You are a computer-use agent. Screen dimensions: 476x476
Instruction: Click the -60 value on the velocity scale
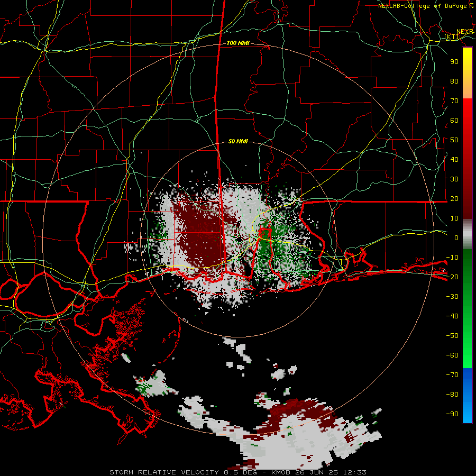(x=452, y=355)
